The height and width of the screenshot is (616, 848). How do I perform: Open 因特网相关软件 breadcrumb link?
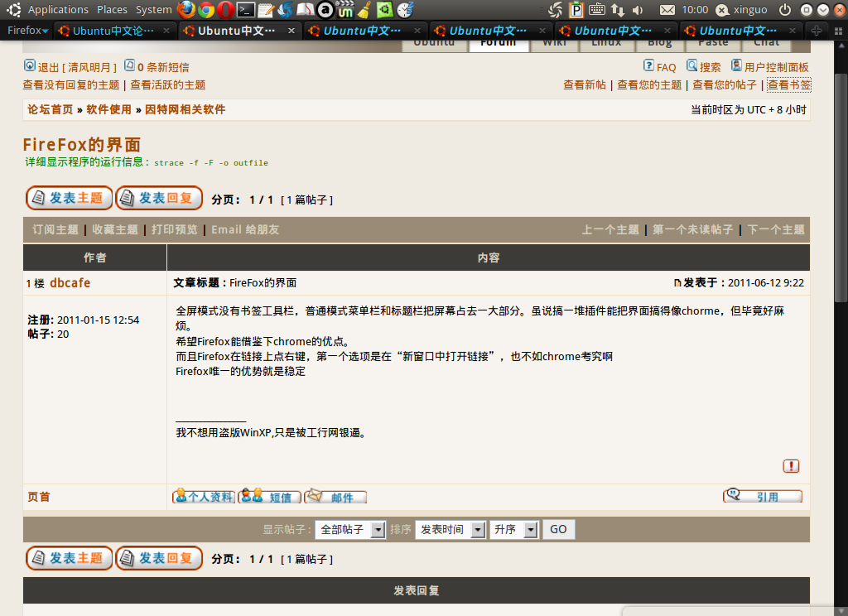185,110
